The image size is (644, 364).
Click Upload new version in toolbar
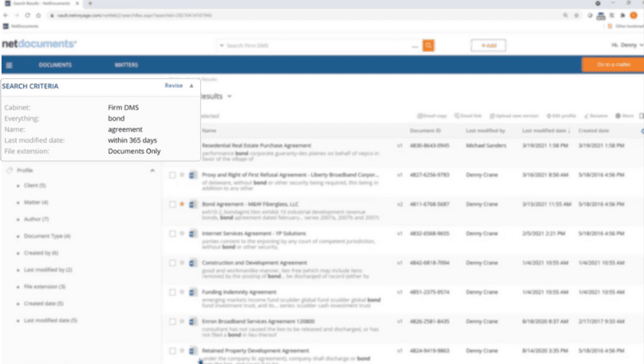514,116
